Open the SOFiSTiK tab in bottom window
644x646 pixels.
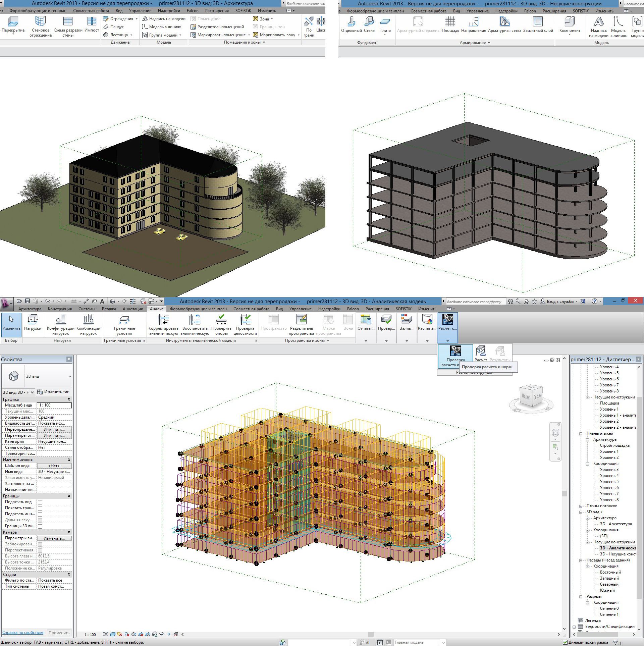(x=404, y=309)
